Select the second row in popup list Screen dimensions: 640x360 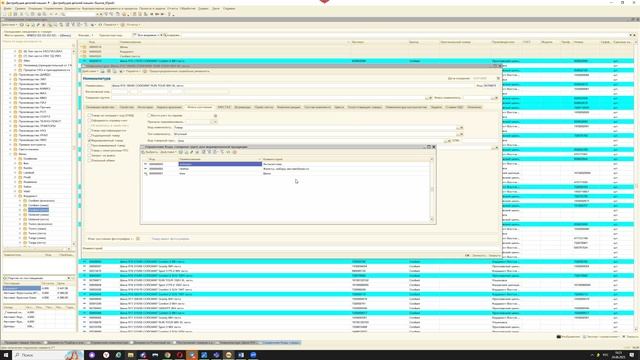pos(286,169)
